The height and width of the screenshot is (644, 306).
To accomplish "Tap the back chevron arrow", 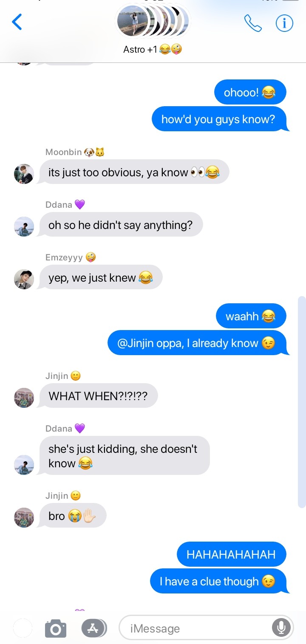I will coord(17,22).
